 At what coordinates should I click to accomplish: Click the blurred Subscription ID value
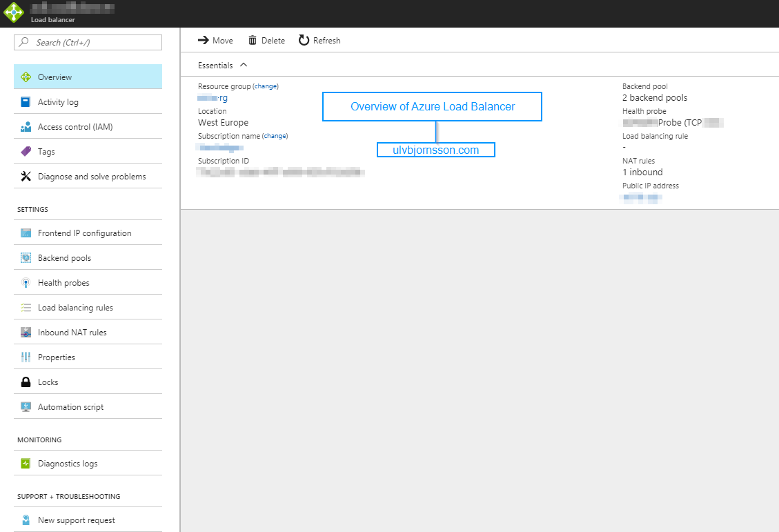click(x=281, y=173)
